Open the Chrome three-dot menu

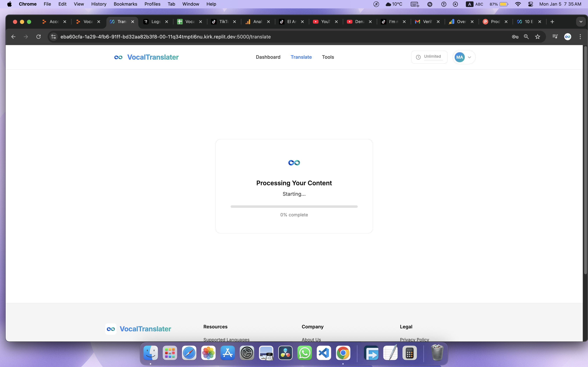point(580,37)
